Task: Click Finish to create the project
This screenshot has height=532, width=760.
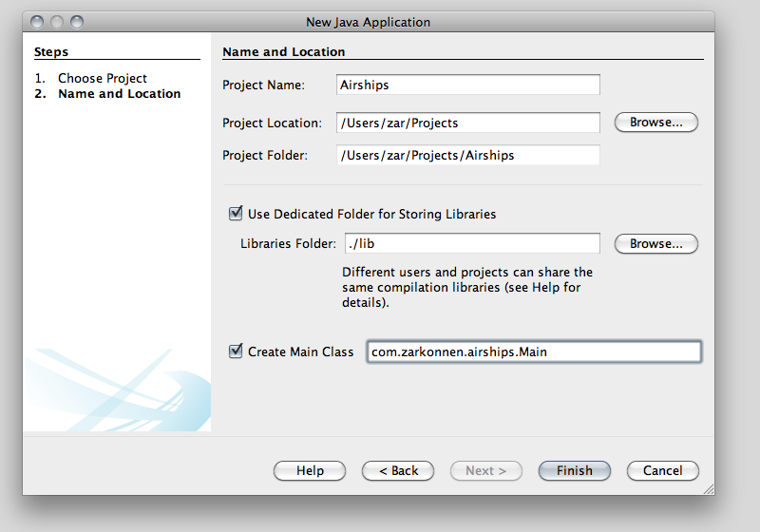Action: click(575, 470)
